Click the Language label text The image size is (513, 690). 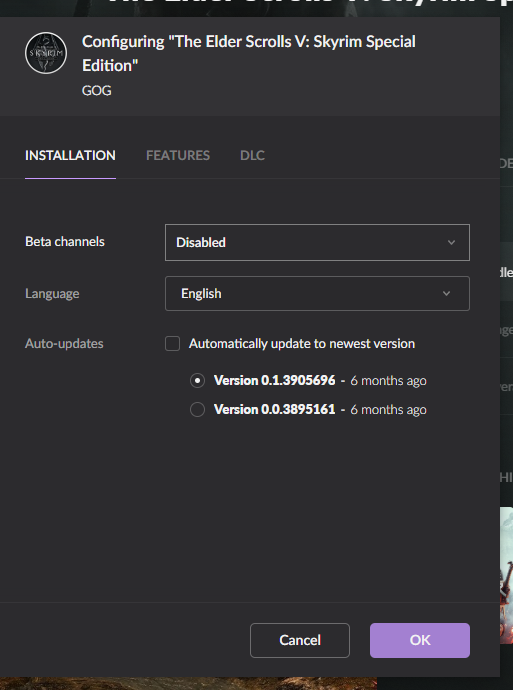[52, 294]
